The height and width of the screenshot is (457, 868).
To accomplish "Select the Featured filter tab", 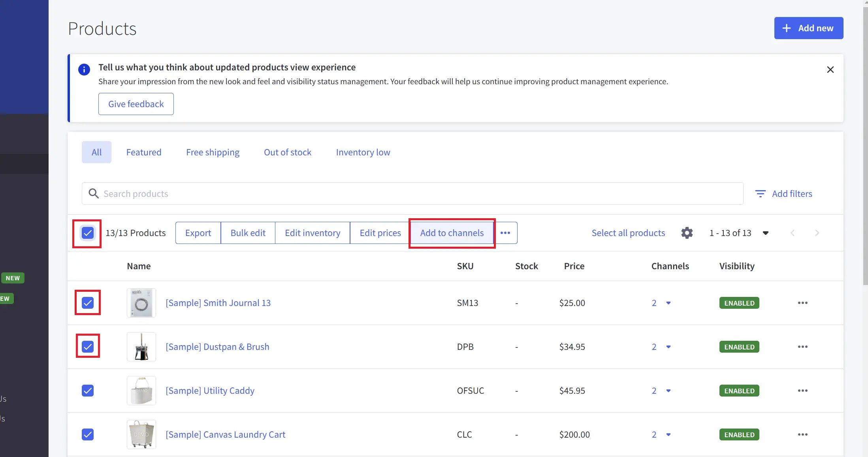I will coord(143,152).
